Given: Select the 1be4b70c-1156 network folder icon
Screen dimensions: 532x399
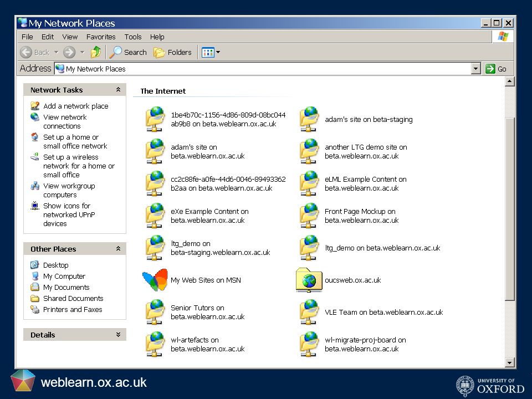Looking at the screenshot, I should click(155, 119).
